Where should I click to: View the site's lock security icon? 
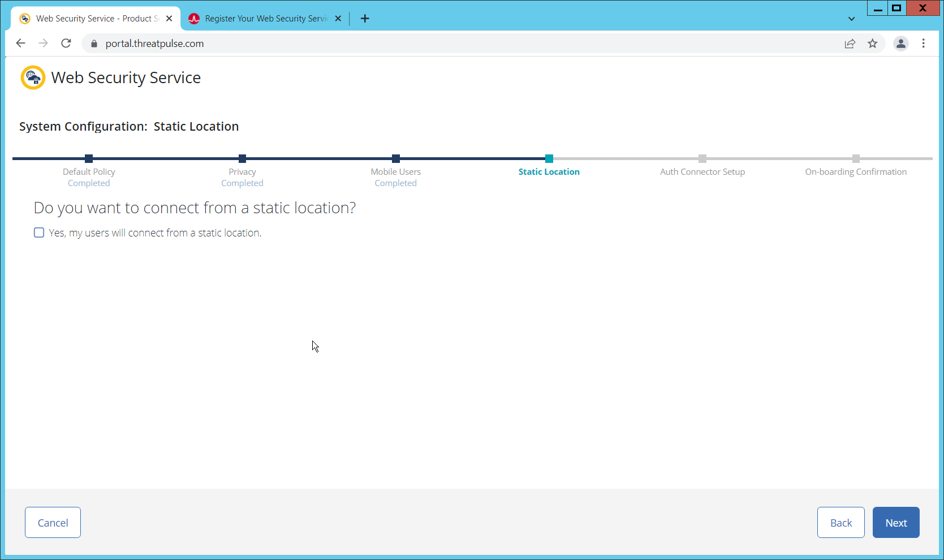94,44
